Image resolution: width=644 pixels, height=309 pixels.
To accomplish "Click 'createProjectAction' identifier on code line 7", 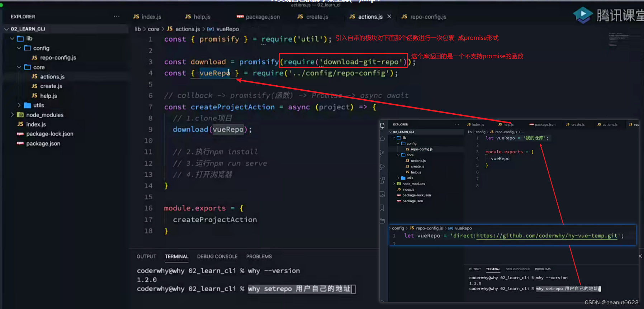I will (232, 107).
